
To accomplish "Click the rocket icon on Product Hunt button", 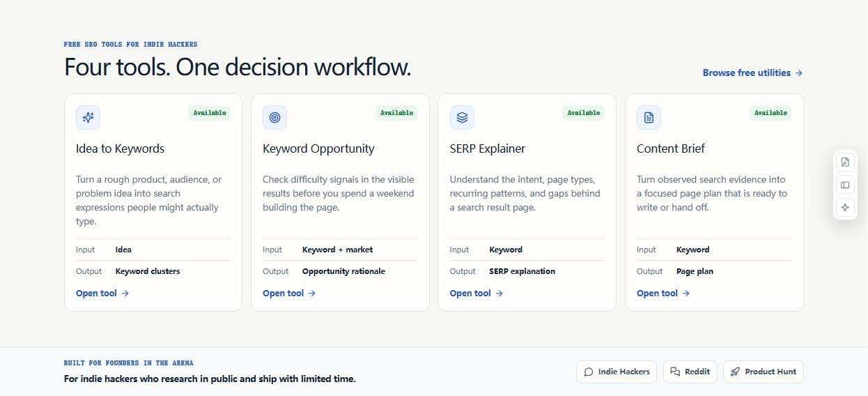I will [x=735, y=372].
